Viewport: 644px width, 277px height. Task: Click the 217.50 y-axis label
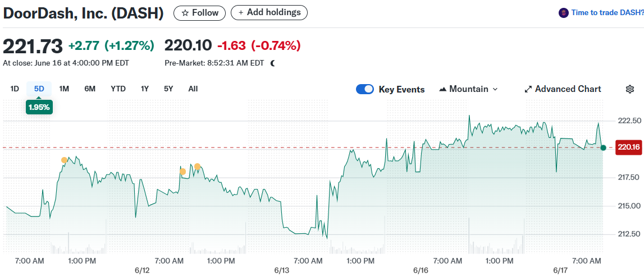pos(629,178)
